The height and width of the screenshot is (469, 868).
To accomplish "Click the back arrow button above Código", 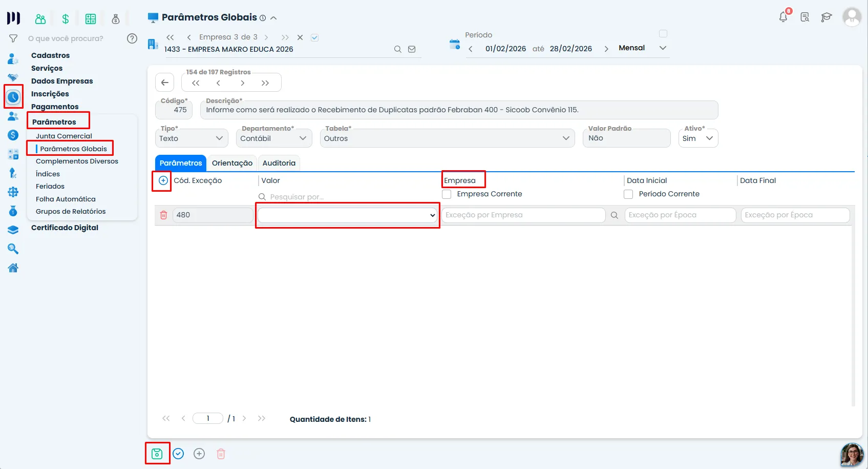I will 165,83.
